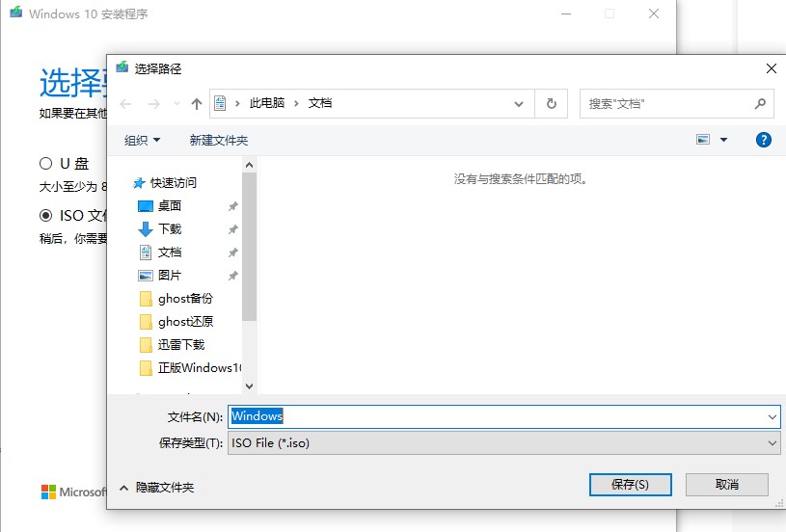The image size is (786, 532).
Task: Expand chevron after 此电脑 in breadcrumb
Action: (296, 104)
